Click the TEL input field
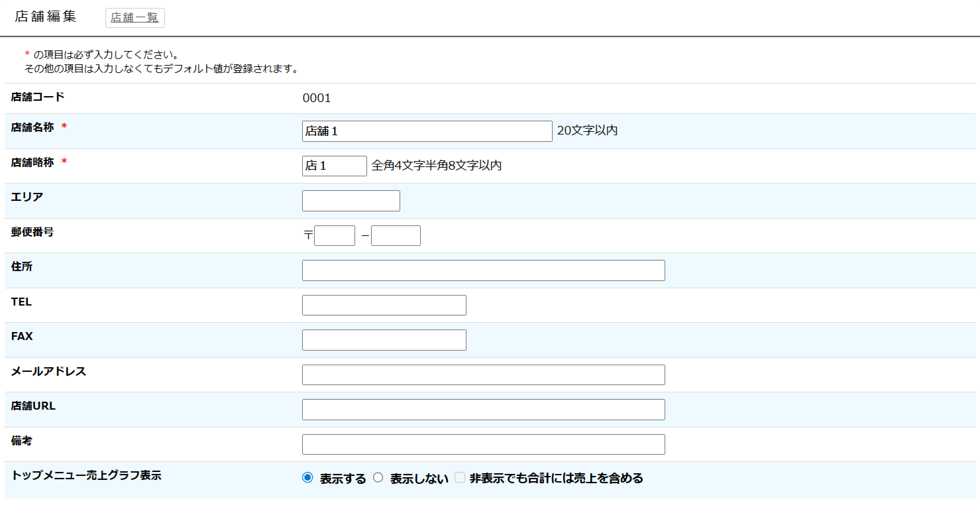 384,305
